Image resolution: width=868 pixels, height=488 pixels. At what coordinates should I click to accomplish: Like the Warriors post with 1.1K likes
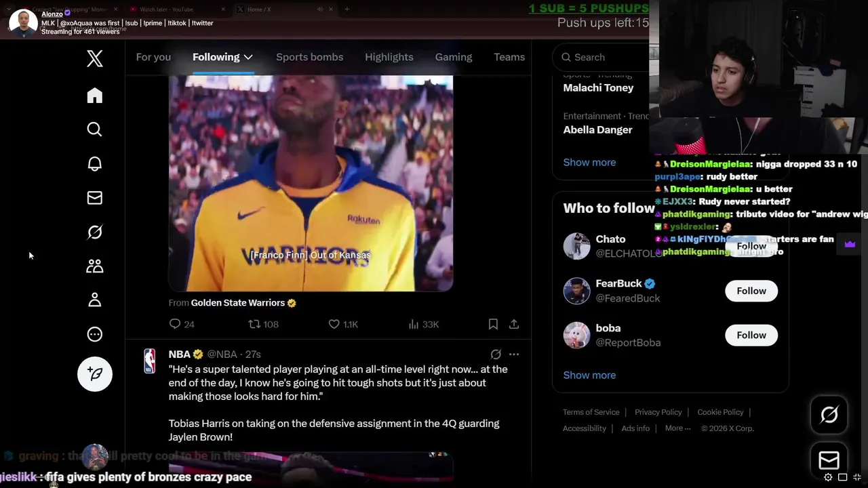click(x=343, y=324)
